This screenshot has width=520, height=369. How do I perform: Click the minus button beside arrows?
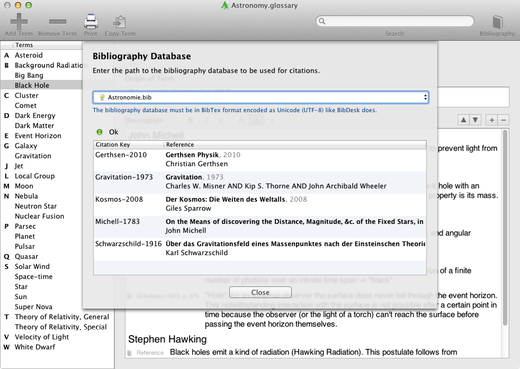coord(504,120)
